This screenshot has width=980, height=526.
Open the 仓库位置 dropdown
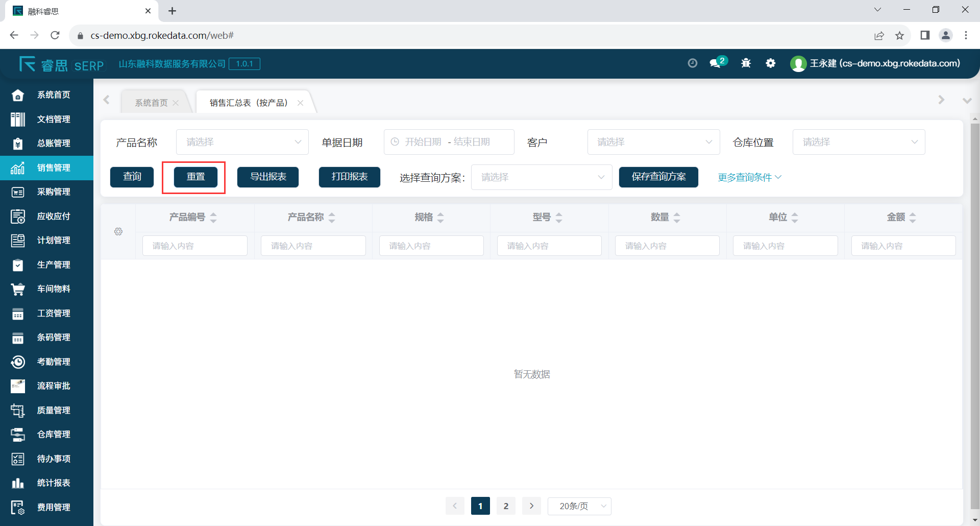pyautogui.click(x=859, y=142)
